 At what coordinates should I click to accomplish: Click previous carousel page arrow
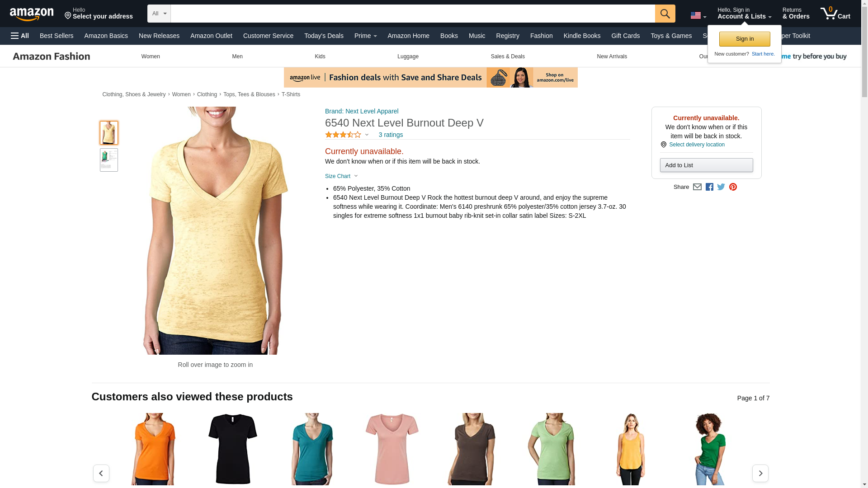point(101,473)
